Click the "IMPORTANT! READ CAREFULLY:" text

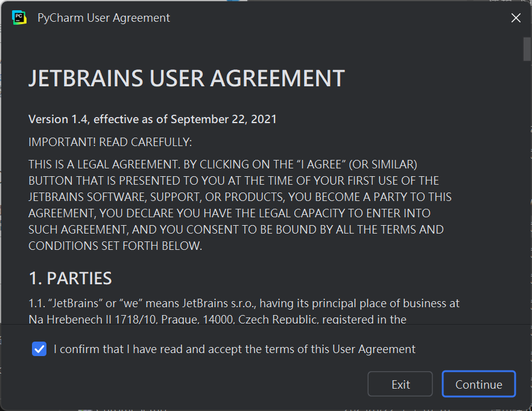110,142
